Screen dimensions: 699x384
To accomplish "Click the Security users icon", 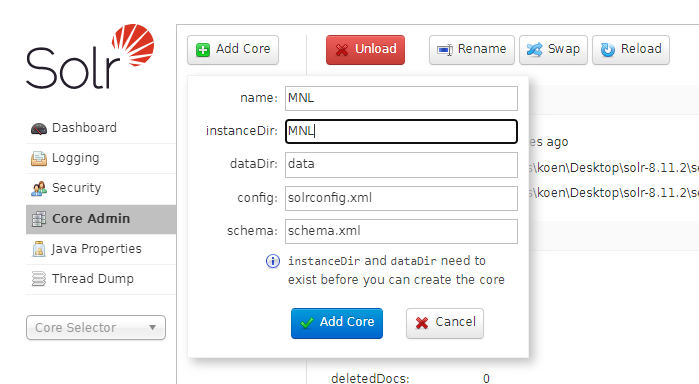I will tap(39, 189).
